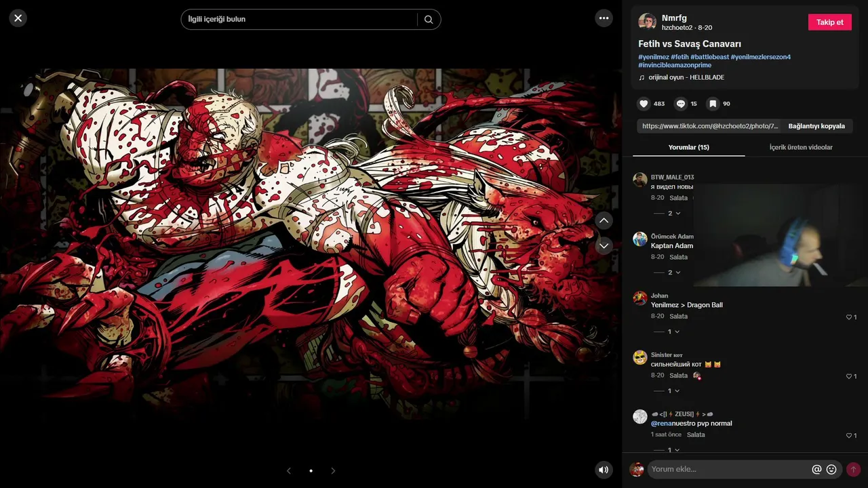Open the three-dot more options menu
This screenshot has width=868, height=488.
click(x=604, y=18)
